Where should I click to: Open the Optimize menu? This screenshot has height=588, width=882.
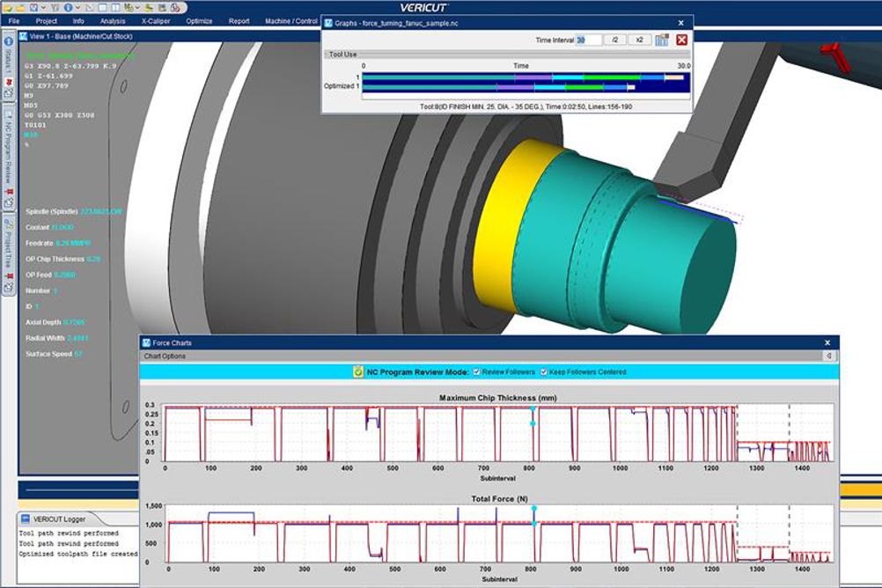coord(199,21)
